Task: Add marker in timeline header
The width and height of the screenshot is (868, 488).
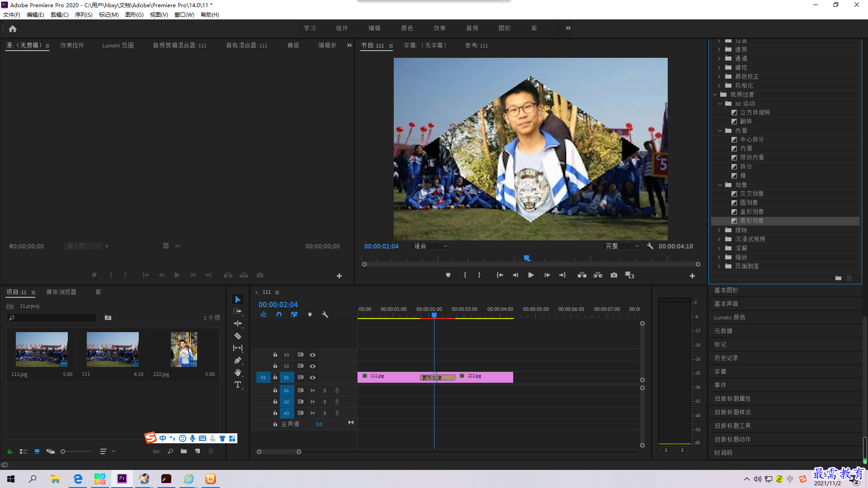Action: click(x=310, y=314)
